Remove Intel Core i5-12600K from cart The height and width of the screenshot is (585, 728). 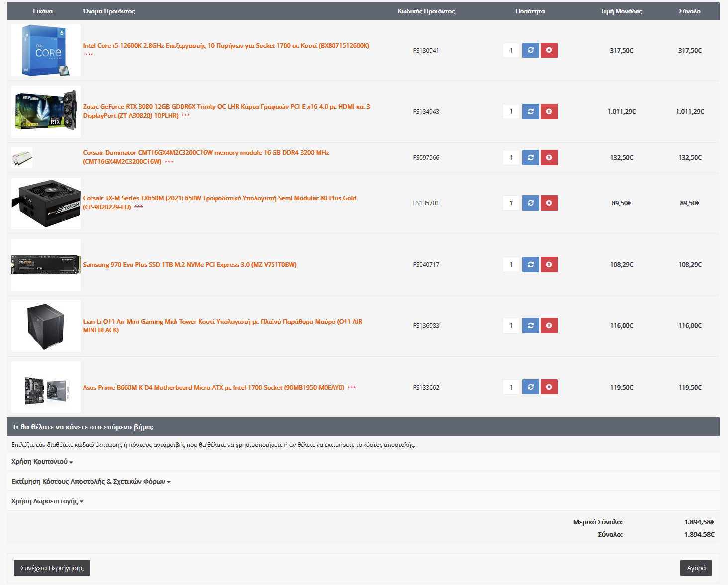point(549,50)
